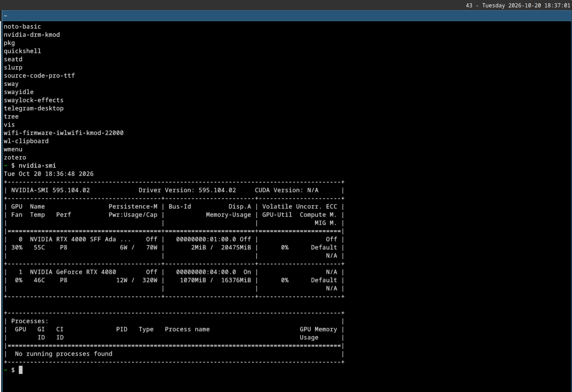Select the '46C' temperature value
The width and height of the screenshot is (572, 392).
point(39,280)
